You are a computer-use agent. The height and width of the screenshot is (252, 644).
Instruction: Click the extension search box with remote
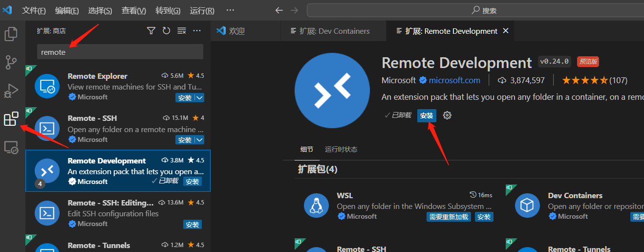pyautogui.click(x=120, y=52)
